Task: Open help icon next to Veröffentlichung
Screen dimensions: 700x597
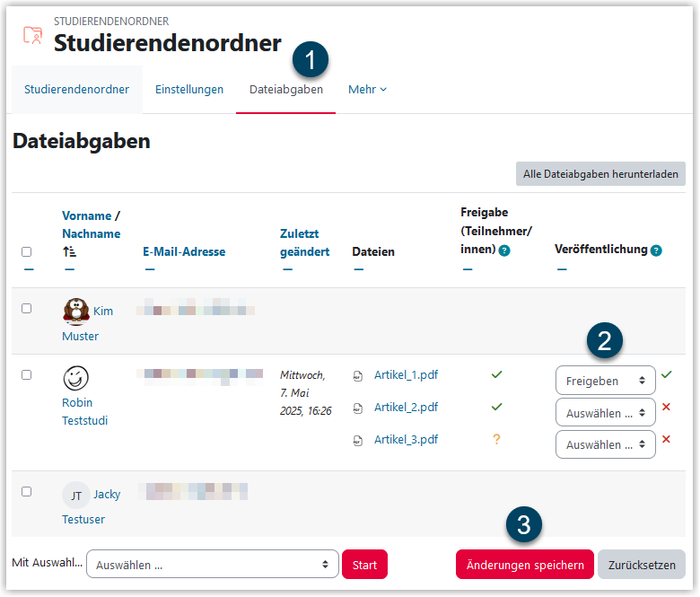Action: point(656,250)
